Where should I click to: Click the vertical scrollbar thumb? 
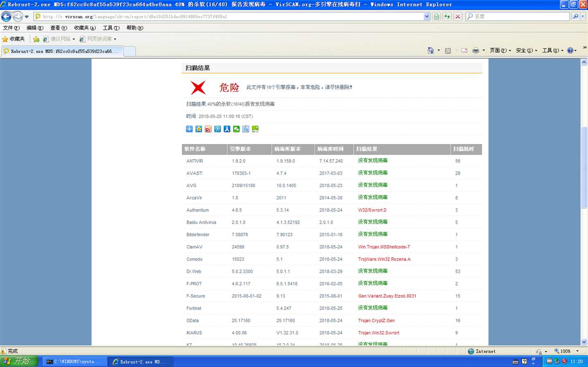coord(584,168)
